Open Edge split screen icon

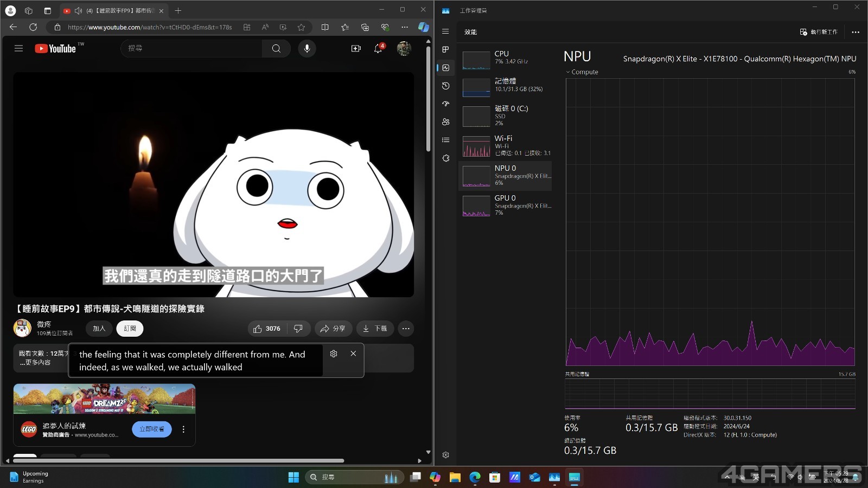[325, 27]
